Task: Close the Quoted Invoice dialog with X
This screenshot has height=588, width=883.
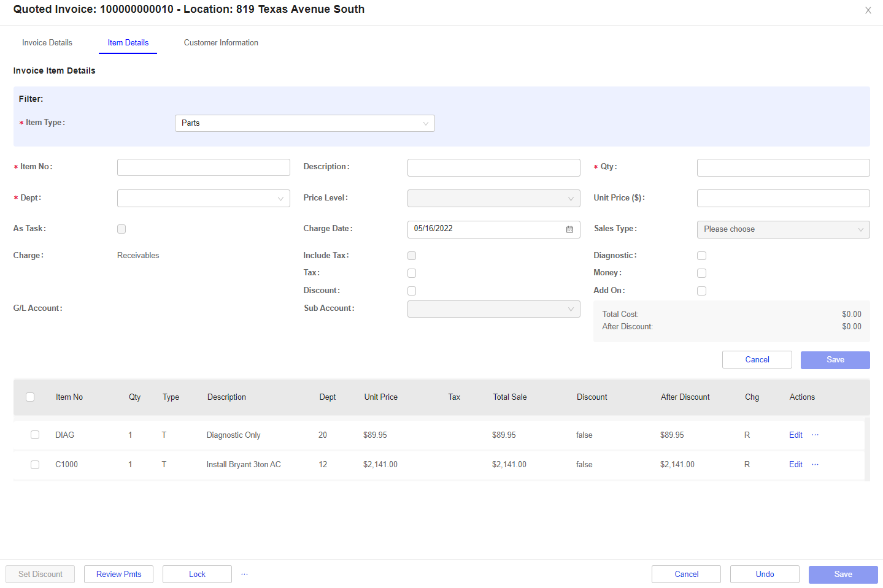Action: 868,10
